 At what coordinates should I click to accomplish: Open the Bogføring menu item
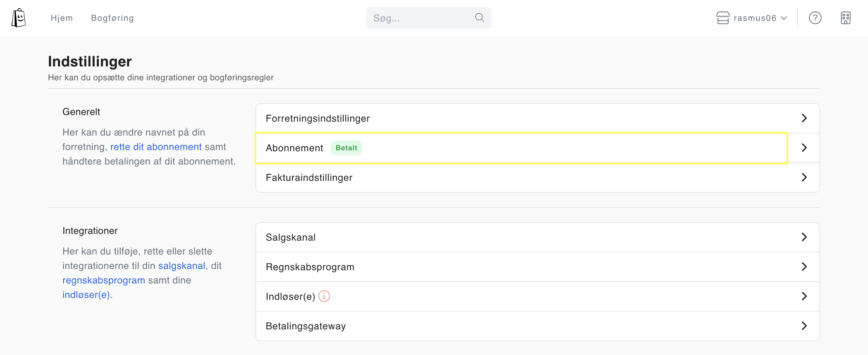coord(112,18)
